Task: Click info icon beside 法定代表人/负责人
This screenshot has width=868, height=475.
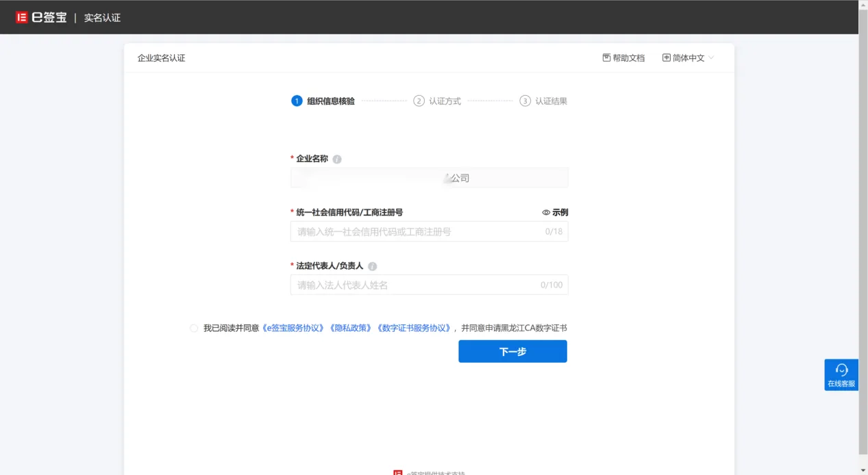Action: point(372,266)
